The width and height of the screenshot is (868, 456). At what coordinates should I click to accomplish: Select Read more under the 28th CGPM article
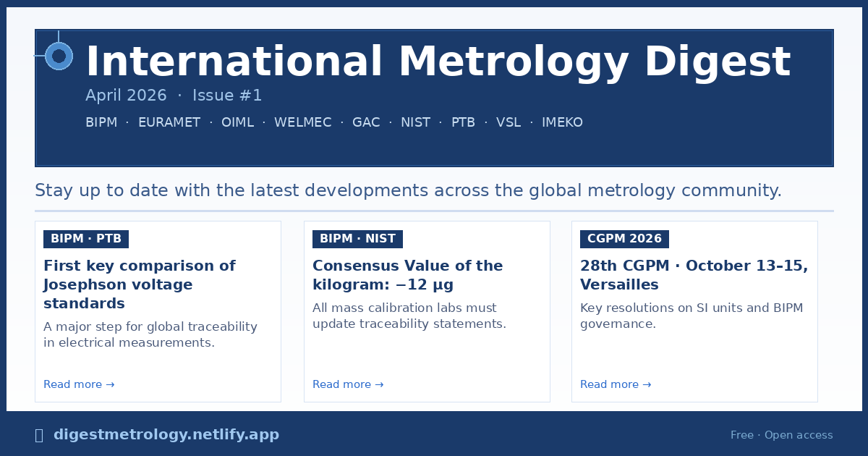point(616,384)
